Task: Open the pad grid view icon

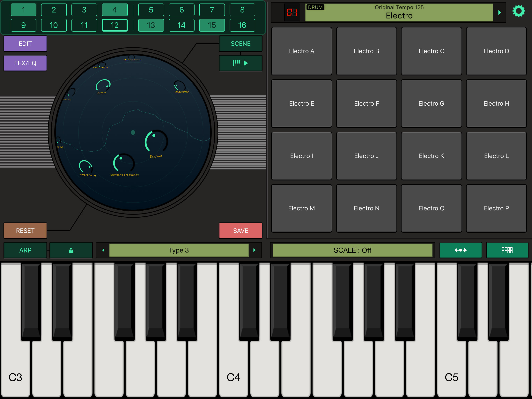Action: click(x=507, y=250)
